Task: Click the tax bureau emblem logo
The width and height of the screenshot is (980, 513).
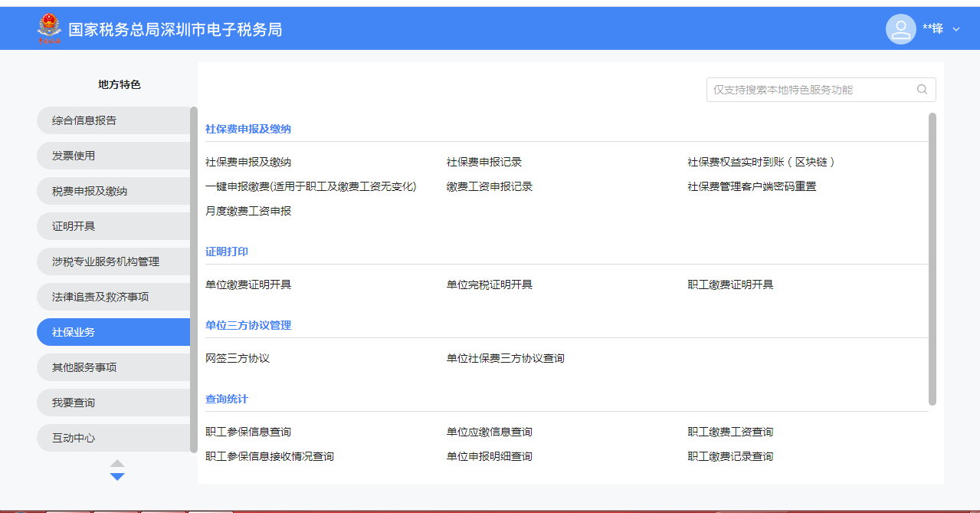Action: click(x=49, y=29)
